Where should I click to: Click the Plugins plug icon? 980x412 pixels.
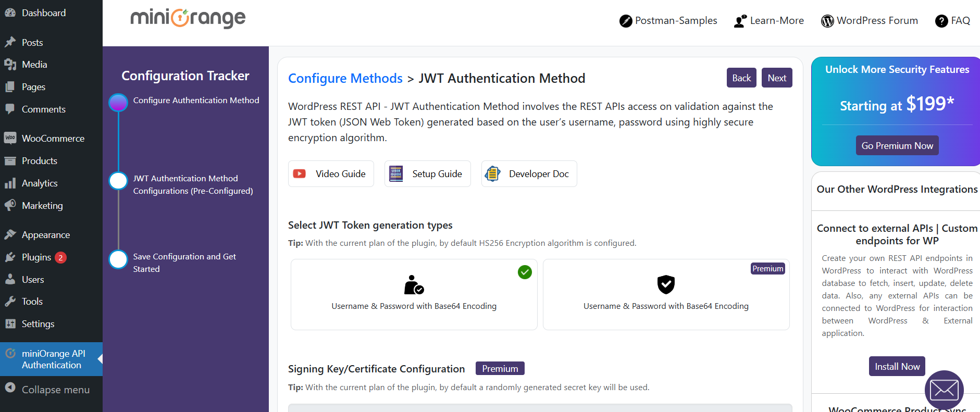(10, 257)
